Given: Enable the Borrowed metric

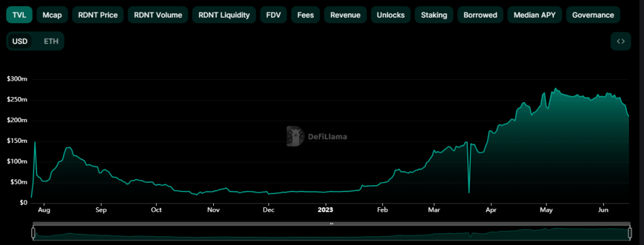Looking at the screenshot, I should [x=480, y=15].
